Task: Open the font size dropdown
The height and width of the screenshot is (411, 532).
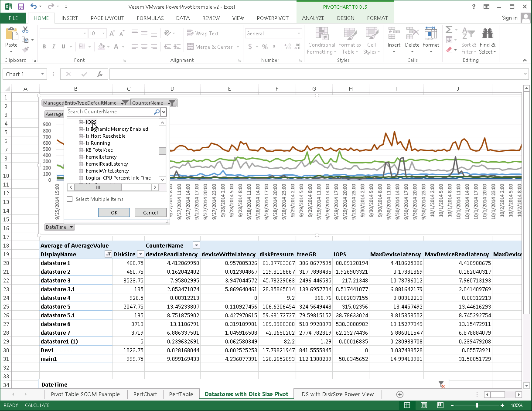Action: coord(104,34)
